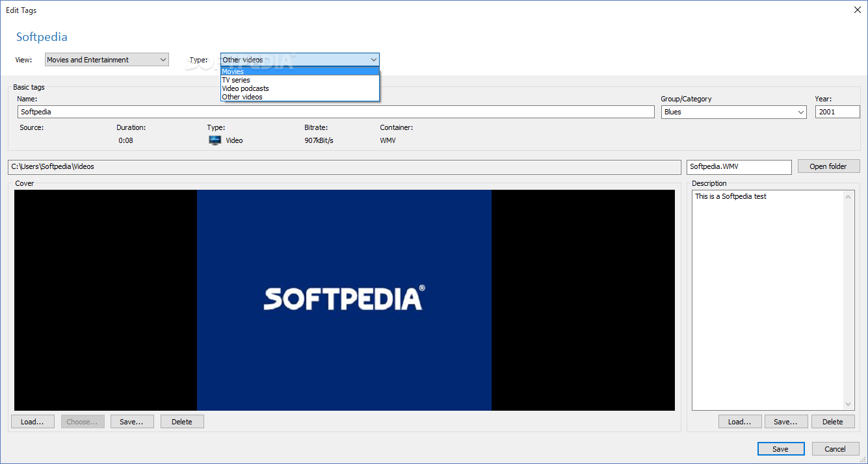Screen dimensions: 868x464
Task: Open folder button click
Action: [x=828, y=166]
